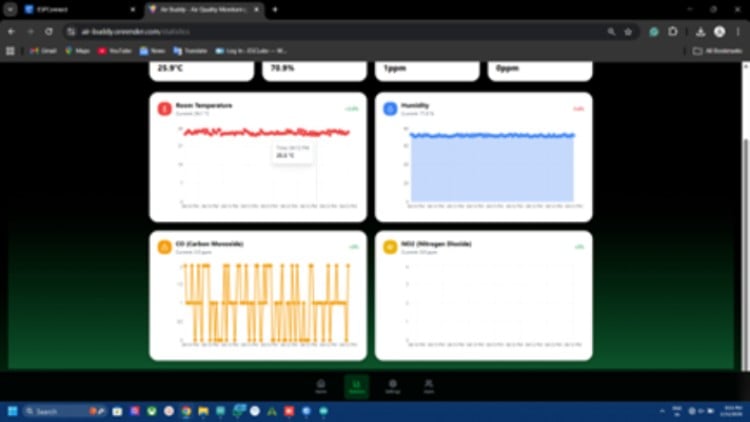Viewport: 750px width, 422px height.
Task: Open the Chrome profile avatar
Action: point(719,32)
